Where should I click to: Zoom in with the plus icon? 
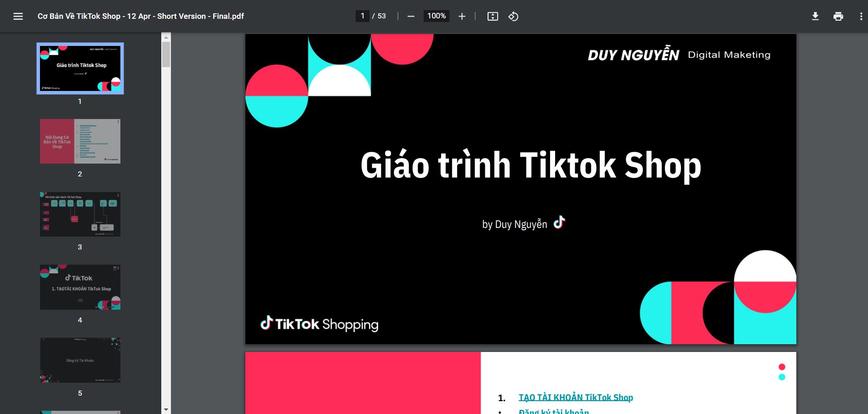(x=462, y=16)
